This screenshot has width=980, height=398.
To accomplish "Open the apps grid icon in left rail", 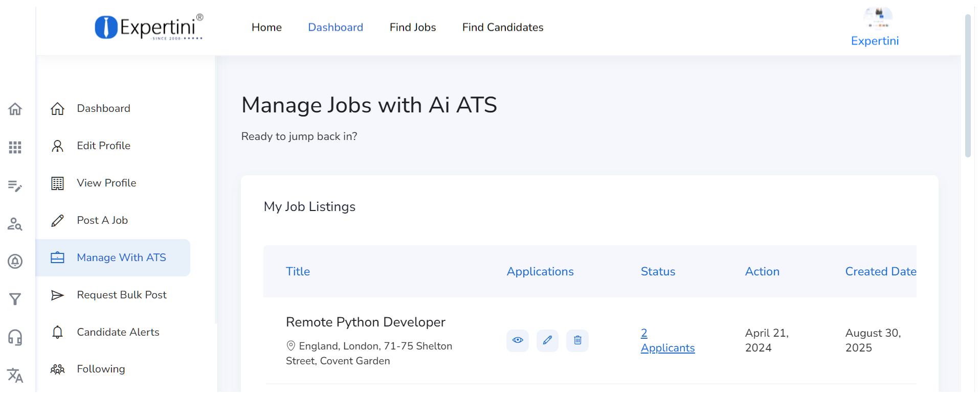I will tap(15, 147).
